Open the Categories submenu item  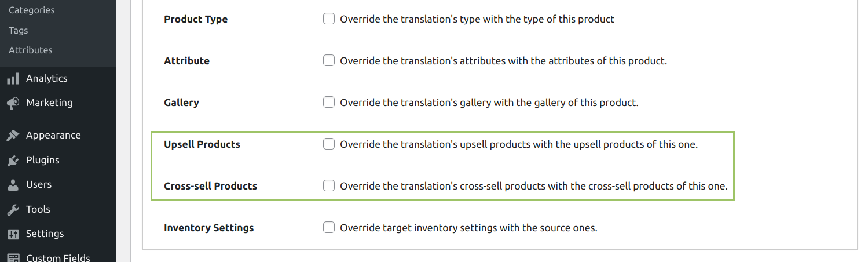pos(32,10)
